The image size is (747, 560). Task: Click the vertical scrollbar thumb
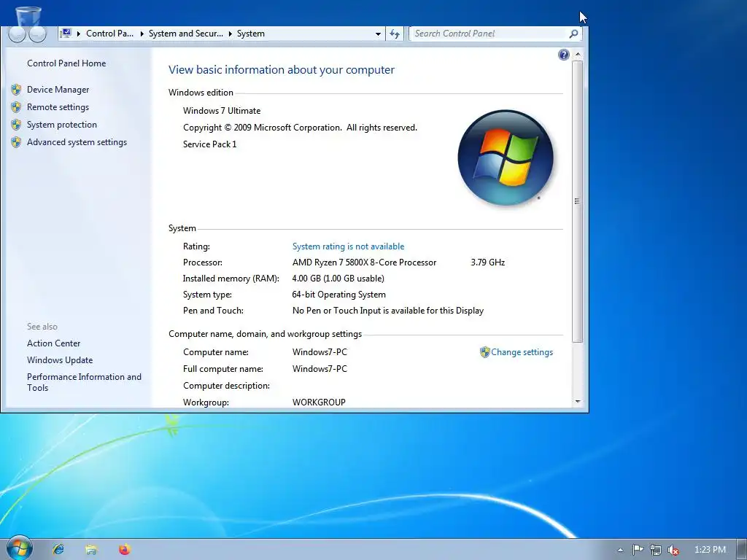coord(578,201)
